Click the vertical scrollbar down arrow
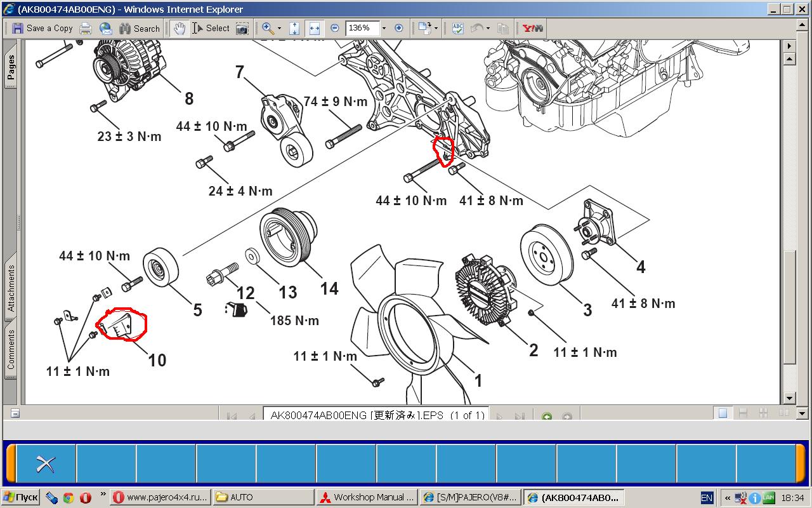This screenshot has width=812, height=508. (789, 398)
